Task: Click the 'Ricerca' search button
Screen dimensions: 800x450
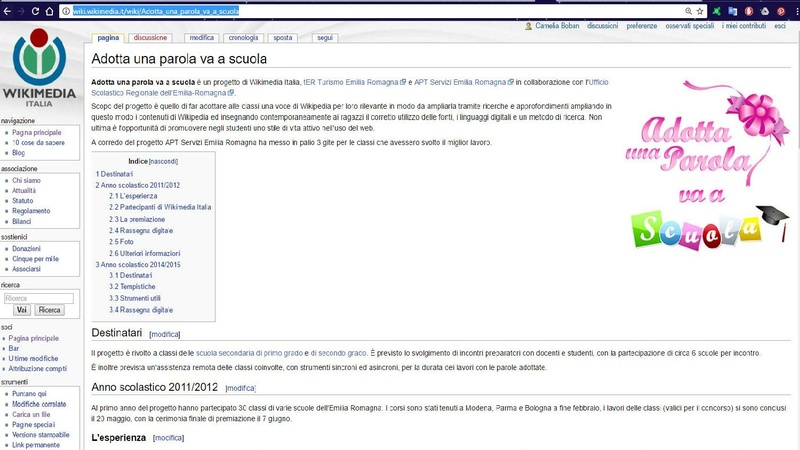Action: tap(49, 310)
